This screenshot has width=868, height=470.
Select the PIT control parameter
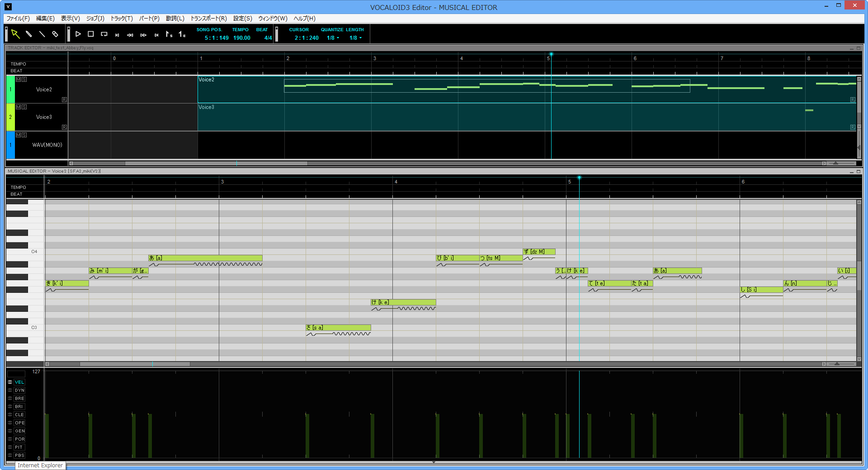19,447
